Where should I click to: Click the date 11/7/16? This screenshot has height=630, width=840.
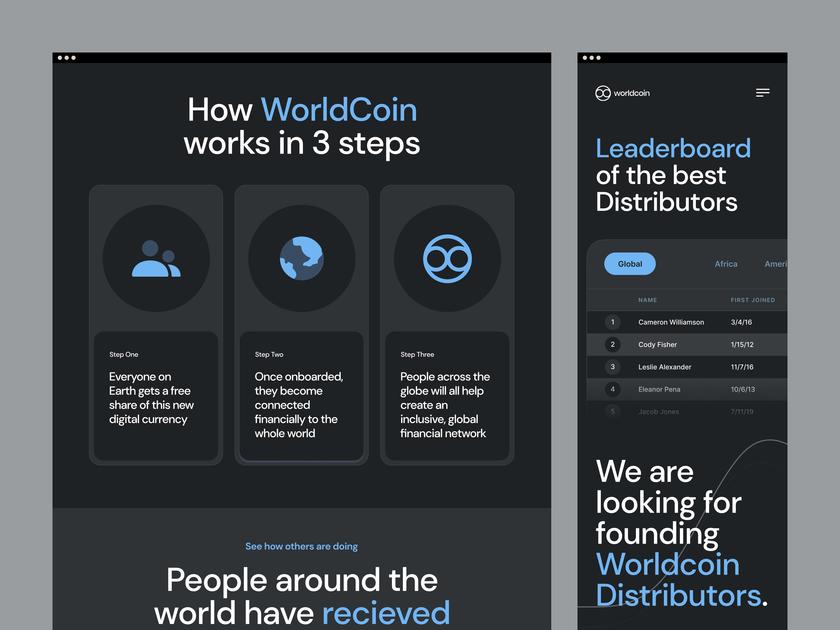point(742,367)
